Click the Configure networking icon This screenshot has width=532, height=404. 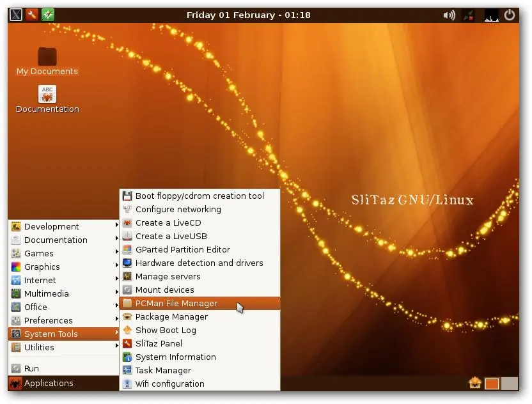(127, 209)
